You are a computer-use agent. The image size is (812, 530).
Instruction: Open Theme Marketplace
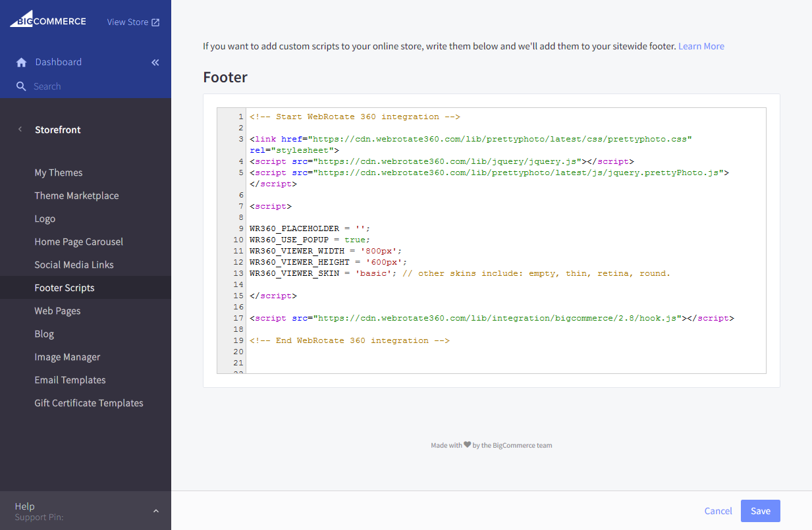pos(77,196)
